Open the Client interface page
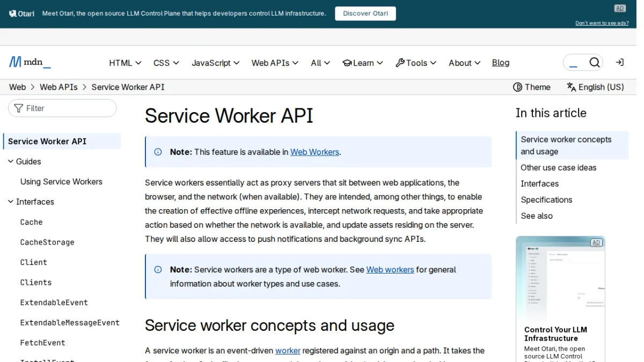The width and height of the screenshot is (644, 362). tap(34, 262)
